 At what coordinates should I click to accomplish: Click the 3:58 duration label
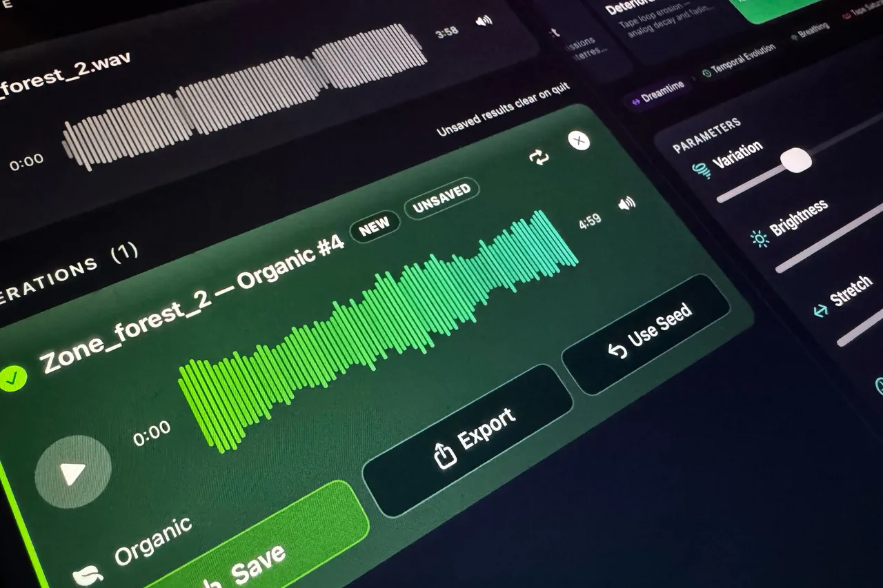(448, 31)
